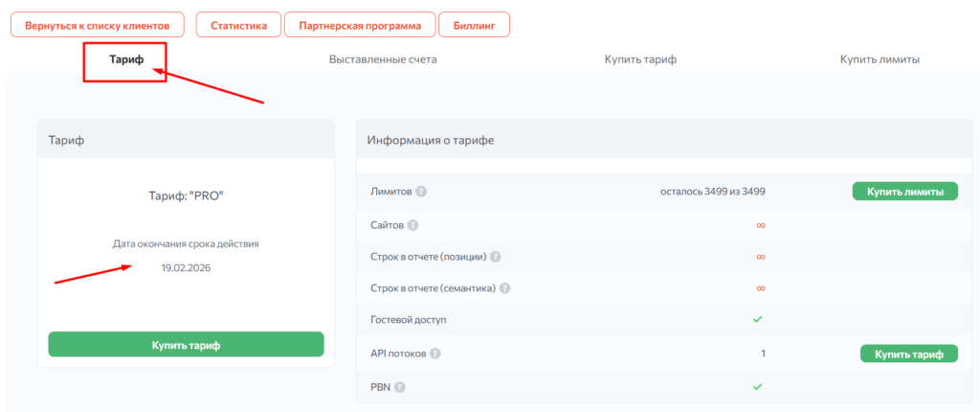Click the wide green Купить тариф button under the expiry date
This screenshot has width=980, height=412.
(186, 344)
